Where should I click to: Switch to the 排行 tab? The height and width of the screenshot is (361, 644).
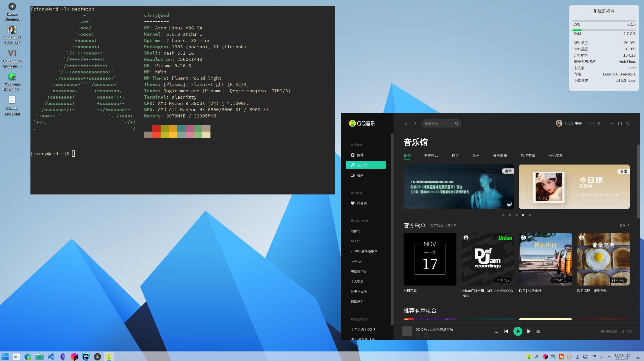point(455,155)
